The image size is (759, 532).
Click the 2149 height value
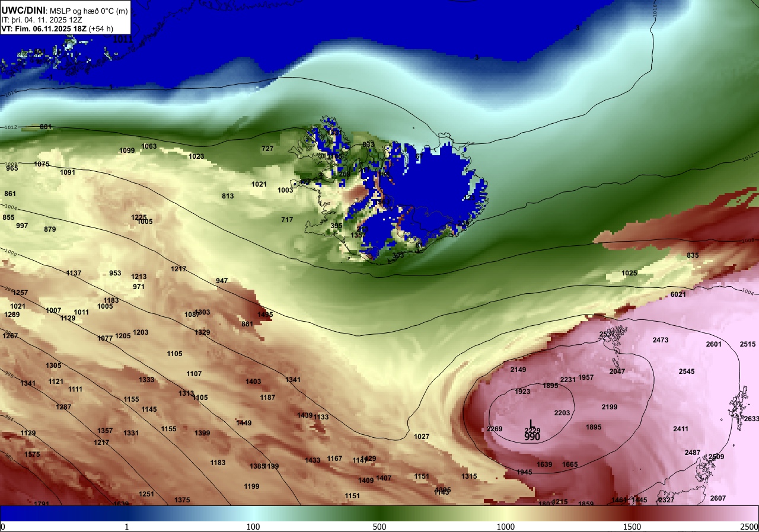[518, 370]
